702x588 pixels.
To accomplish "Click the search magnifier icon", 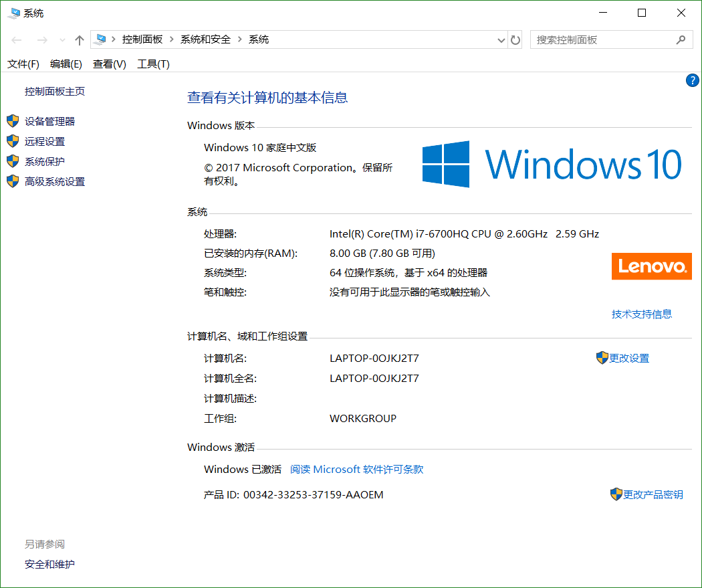I will pos(681,40).
